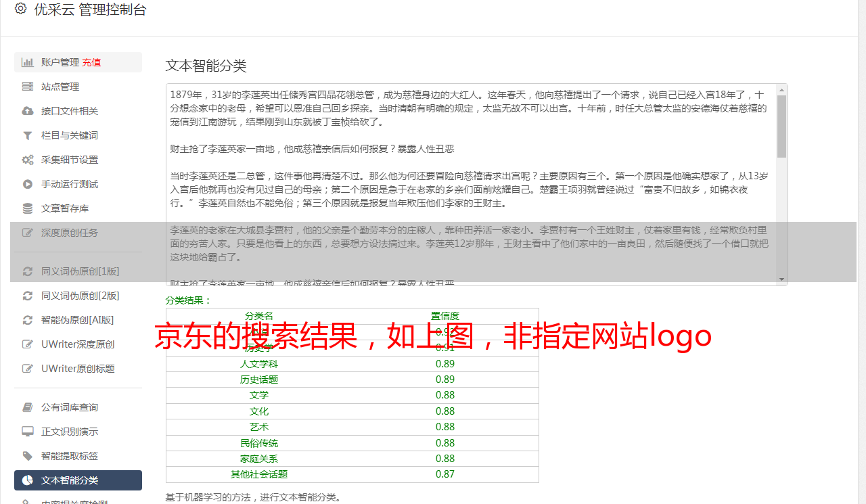Select 栏目与关键词 in the sidebar

pos(78,135)
